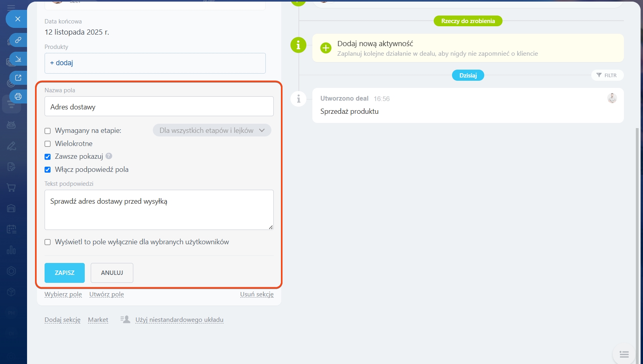Click the Utworzono deal heading
The height and width of the screenshot is (364, 643).
coord(345,99)
